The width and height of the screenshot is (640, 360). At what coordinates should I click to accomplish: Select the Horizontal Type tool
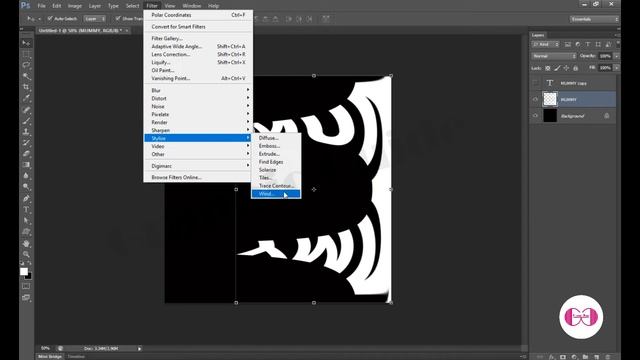click(x=26, y=210)
